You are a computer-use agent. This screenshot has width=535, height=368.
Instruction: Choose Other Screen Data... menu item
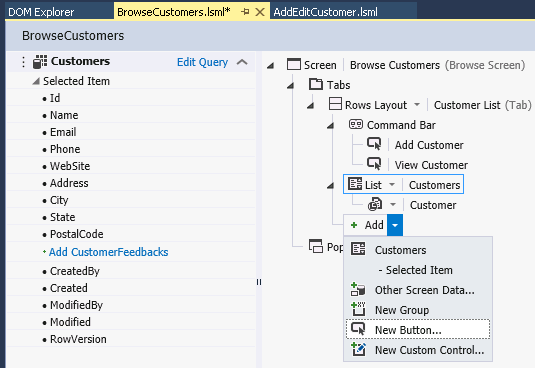418,290
